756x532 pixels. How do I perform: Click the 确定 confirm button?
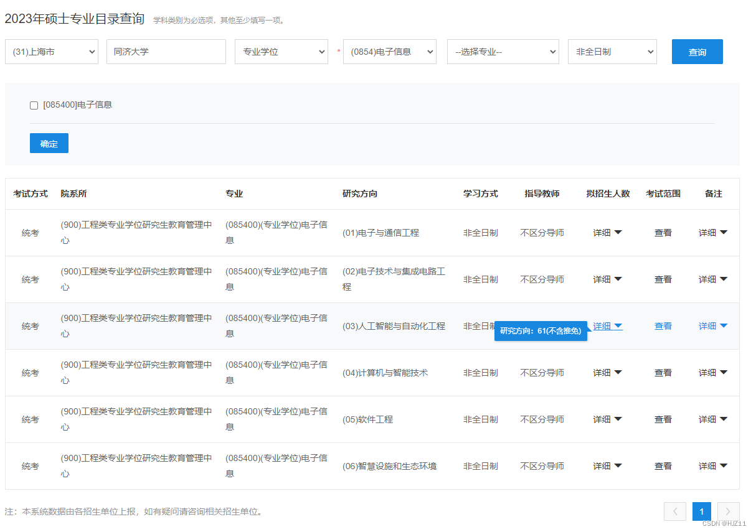click(x=49, y=142)
